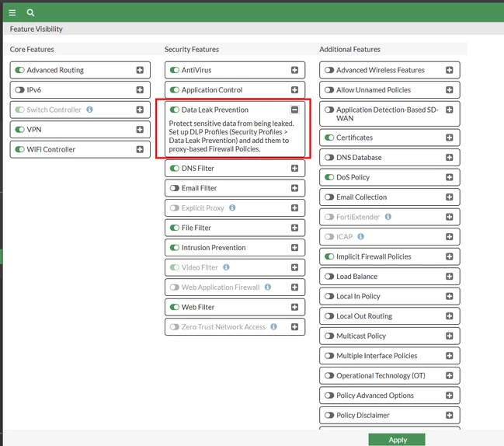Expand WiFi Controller details
The image size is (504, 446).
[x=140, y=149]
